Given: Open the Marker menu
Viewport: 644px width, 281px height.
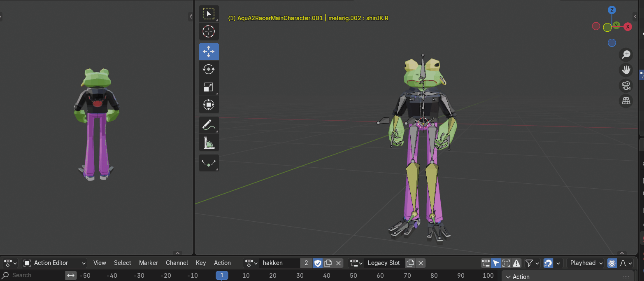Looking at the screenshot, I should pos(148,263).
